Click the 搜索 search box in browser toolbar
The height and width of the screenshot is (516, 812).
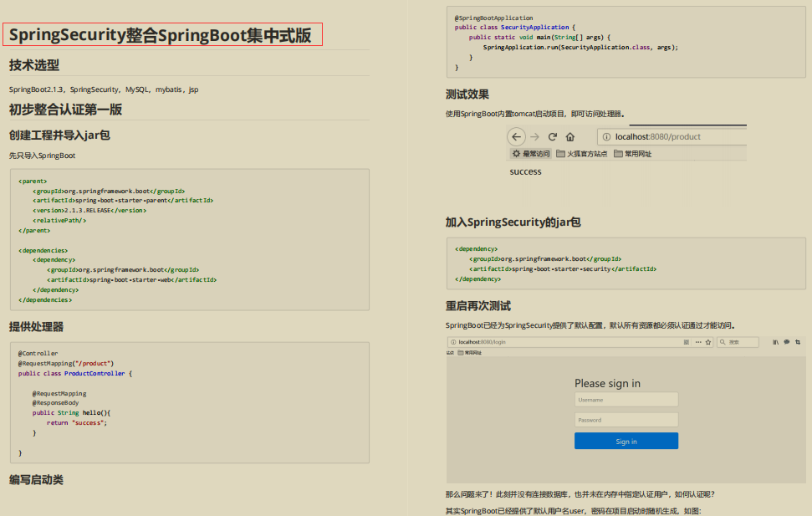coord(738,342)
